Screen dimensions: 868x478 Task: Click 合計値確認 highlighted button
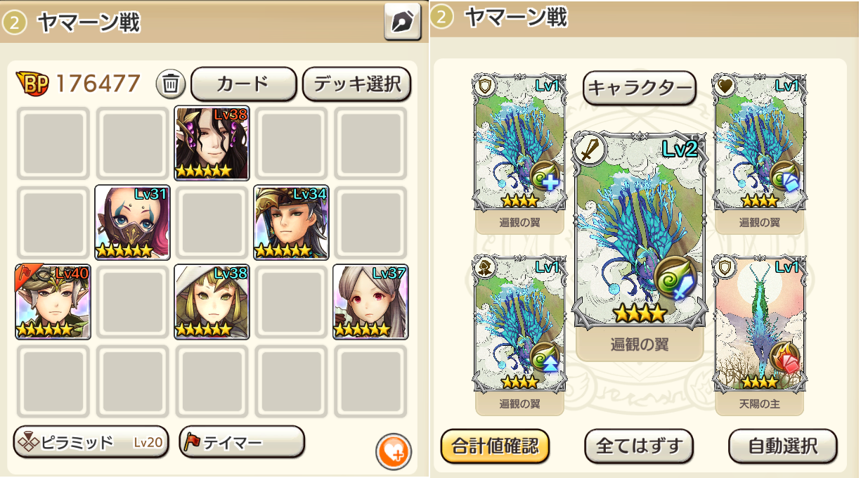point(495,446)
